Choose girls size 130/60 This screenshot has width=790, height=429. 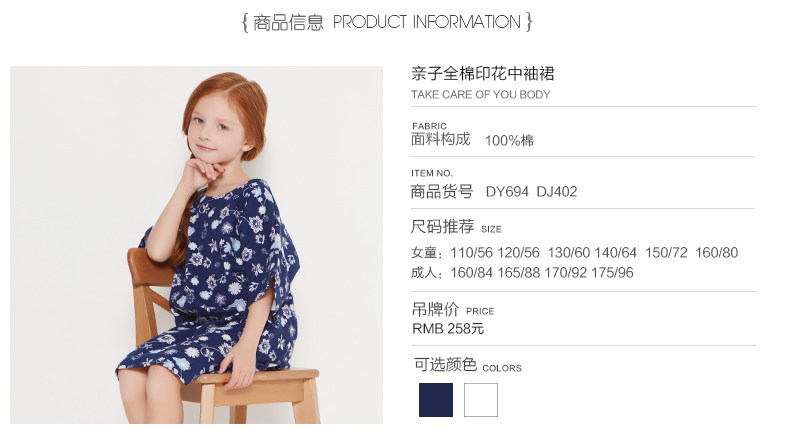click(x=568, y=253)
